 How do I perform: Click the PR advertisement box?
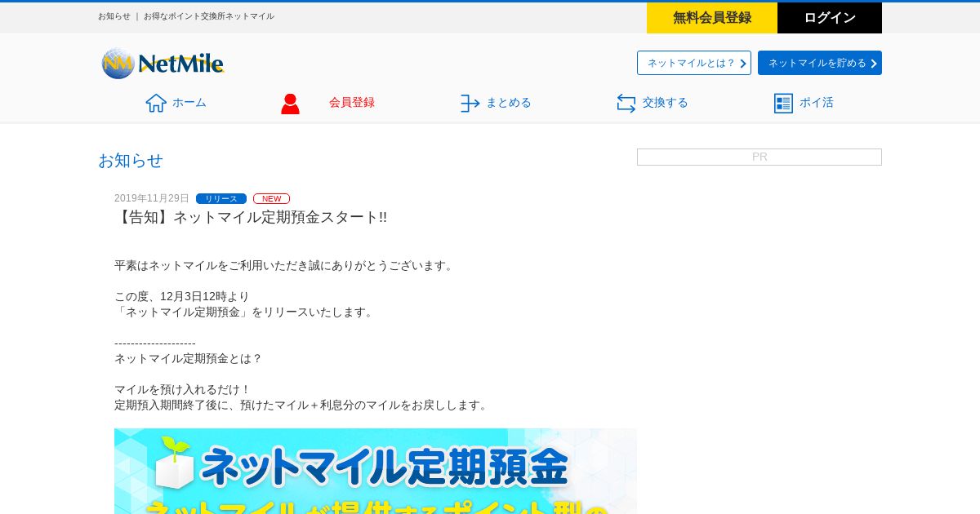click(759, 157)
